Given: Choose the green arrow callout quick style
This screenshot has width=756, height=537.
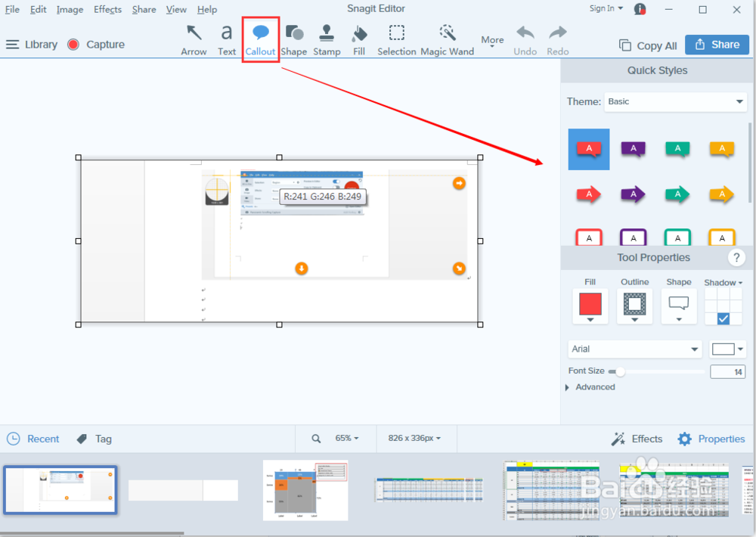Looking at the screenshot, I should 677,194.
